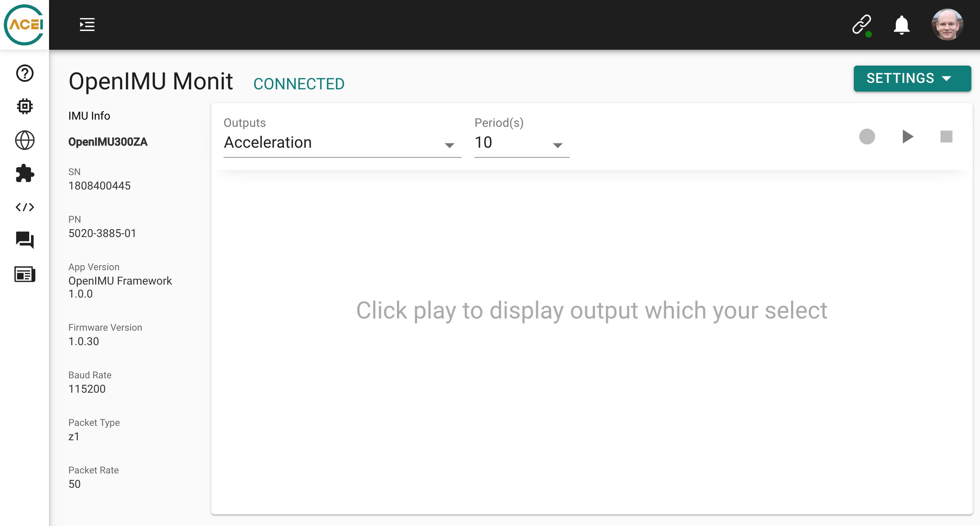
Task: Expand the Outputs Acceleration dropdown
Action: pyautogui.click(x=342, y=143)
